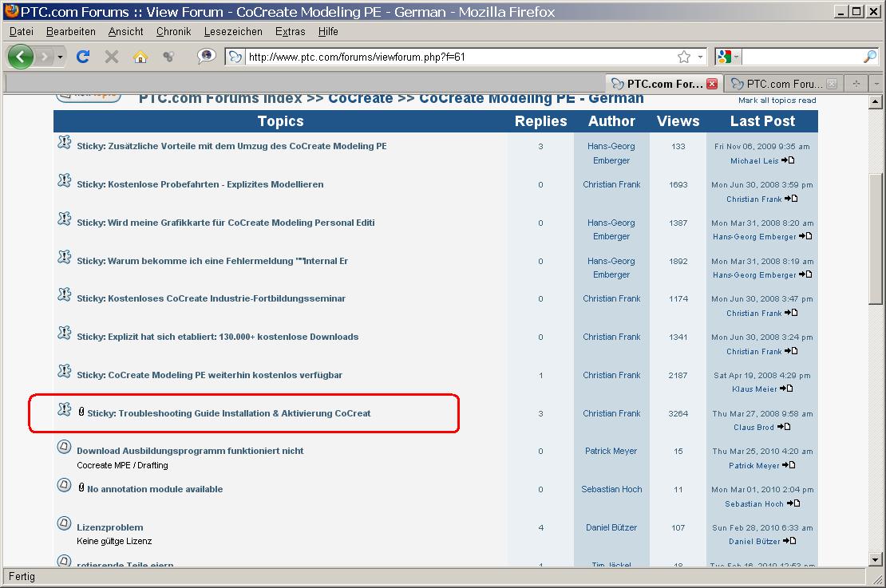Image resolution: width=886 pixels, height=588 pixels.
Task: Open 'Warum bekomme ich eine Fehlermeldung' topic
Action: pyautogui.click(x=212, y=260)
